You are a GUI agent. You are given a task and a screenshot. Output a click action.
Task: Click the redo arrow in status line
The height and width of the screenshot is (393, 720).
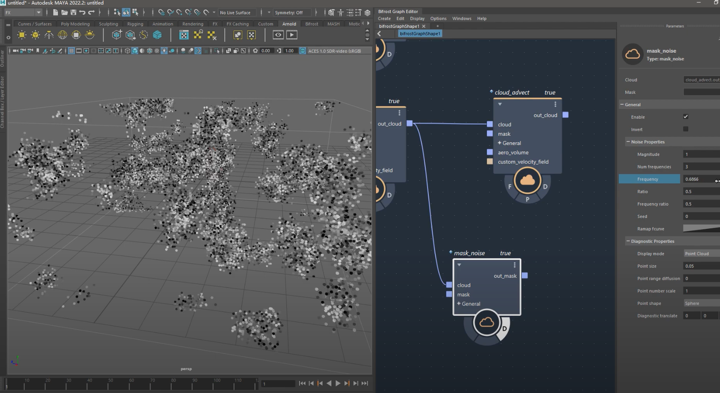(91, 12)
